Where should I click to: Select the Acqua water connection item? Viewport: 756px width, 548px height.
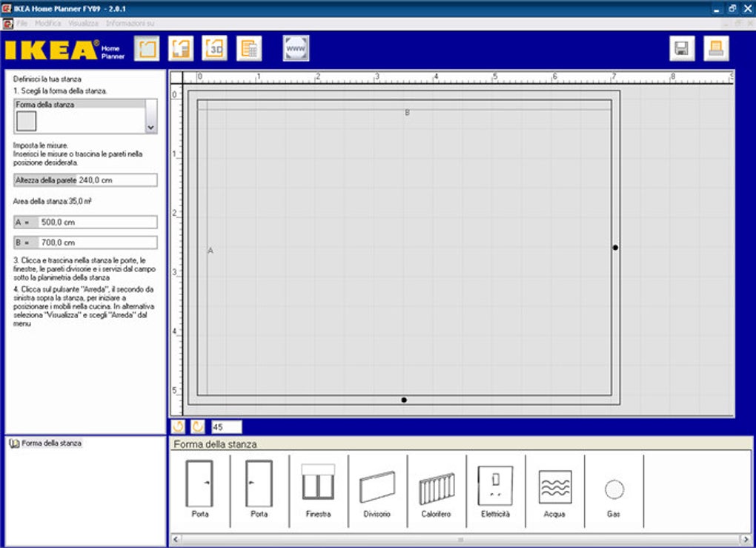[554, 489]
